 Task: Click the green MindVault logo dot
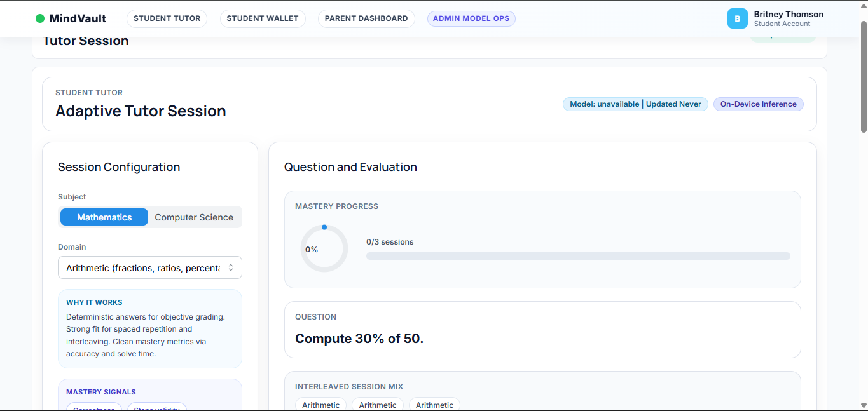pos(40,18)
